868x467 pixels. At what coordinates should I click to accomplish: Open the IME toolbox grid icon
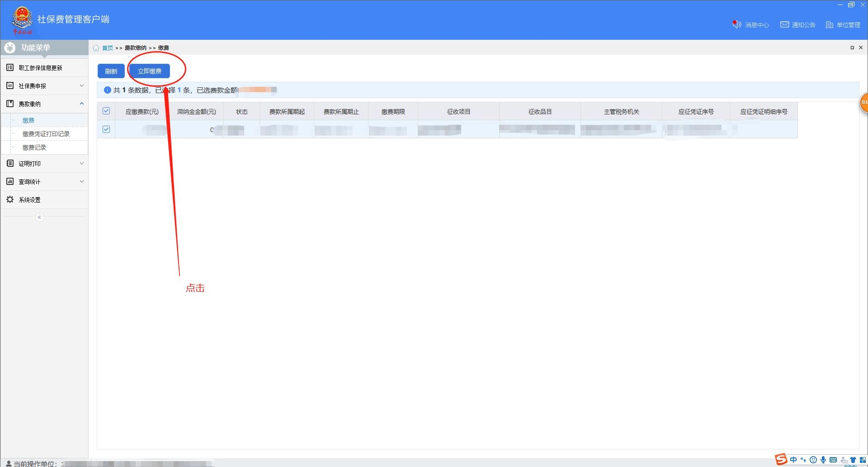coord(863,460)
